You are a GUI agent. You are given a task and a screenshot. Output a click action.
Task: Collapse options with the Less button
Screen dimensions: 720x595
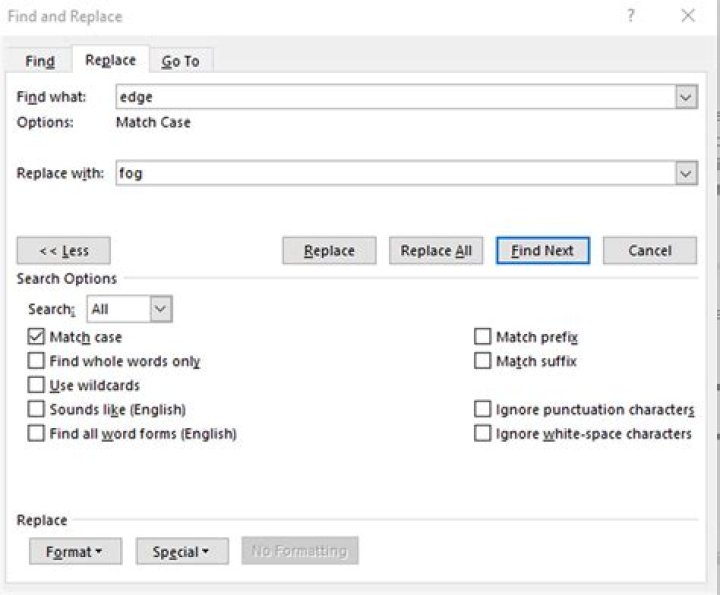pyautogui.click(x=64, y=251)
